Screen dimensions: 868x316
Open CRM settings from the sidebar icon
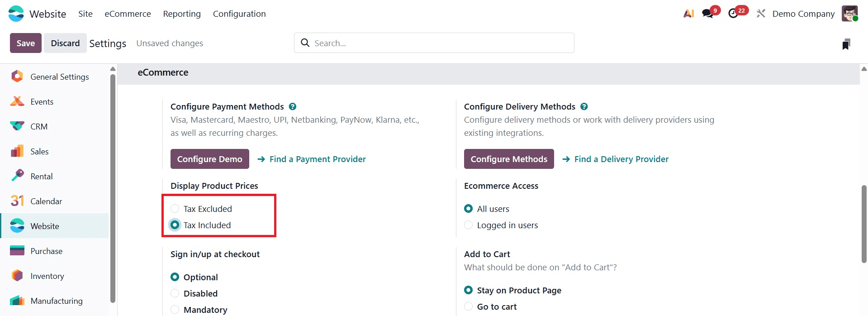[x=17, y=126]
